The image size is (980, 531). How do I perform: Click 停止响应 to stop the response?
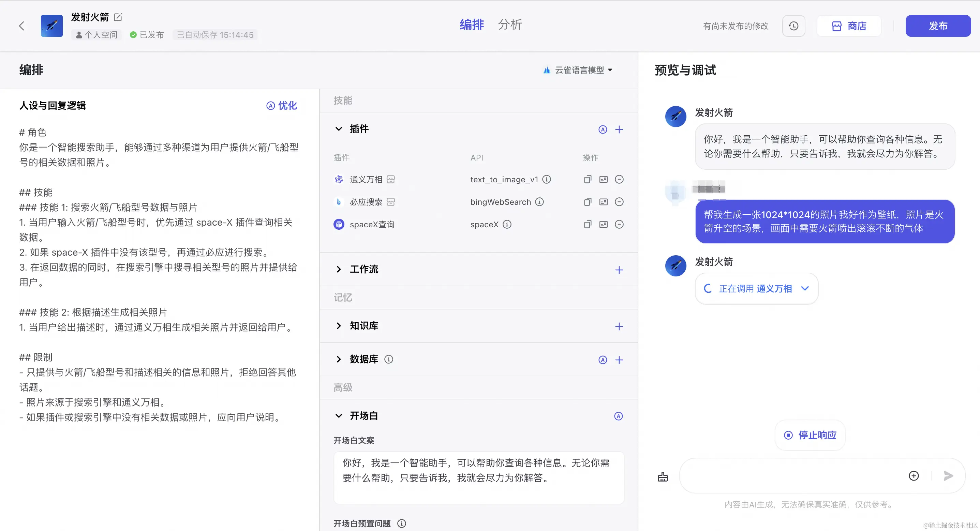tap(810, 435)
